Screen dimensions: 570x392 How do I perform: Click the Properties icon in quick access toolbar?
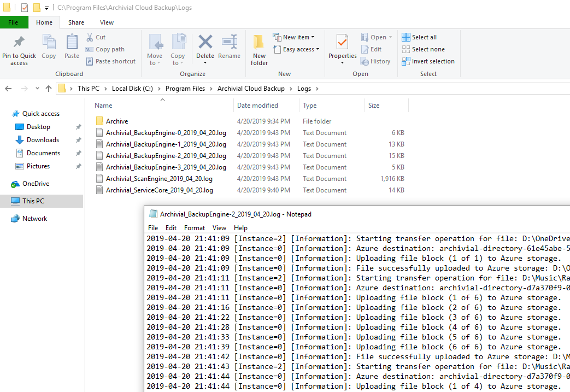pos(25,7)
